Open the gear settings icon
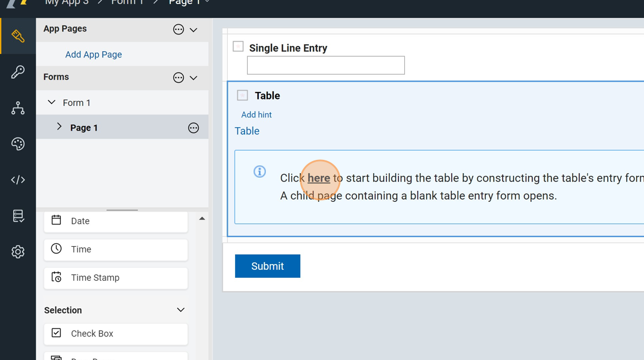This screenshot has height=360, width=644. 18,252
